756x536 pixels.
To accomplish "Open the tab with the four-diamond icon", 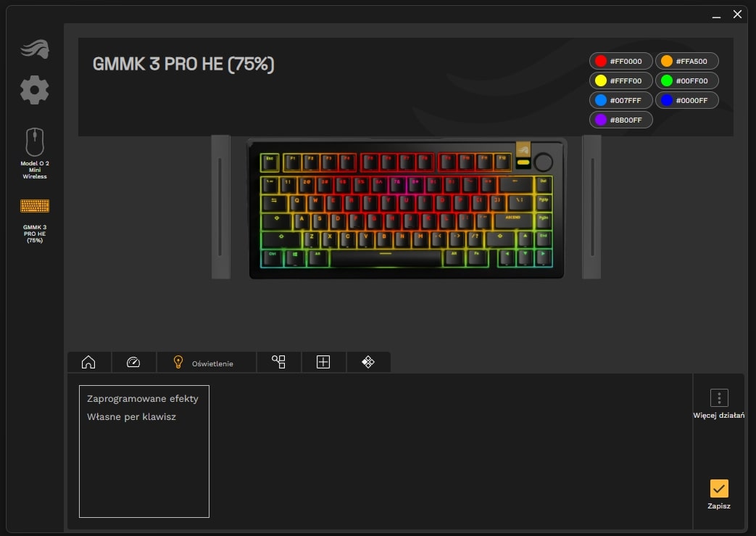I will tap(368, 362).
